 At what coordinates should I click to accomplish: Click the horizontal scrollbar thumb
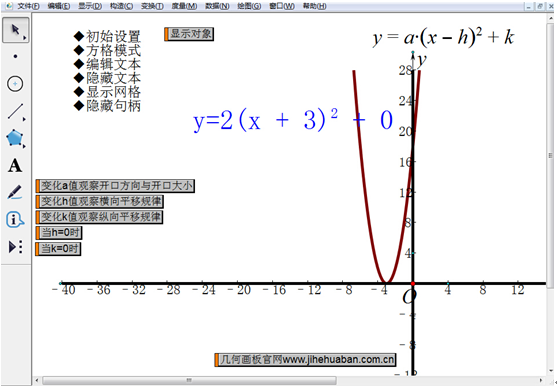[x=189, y=381]
